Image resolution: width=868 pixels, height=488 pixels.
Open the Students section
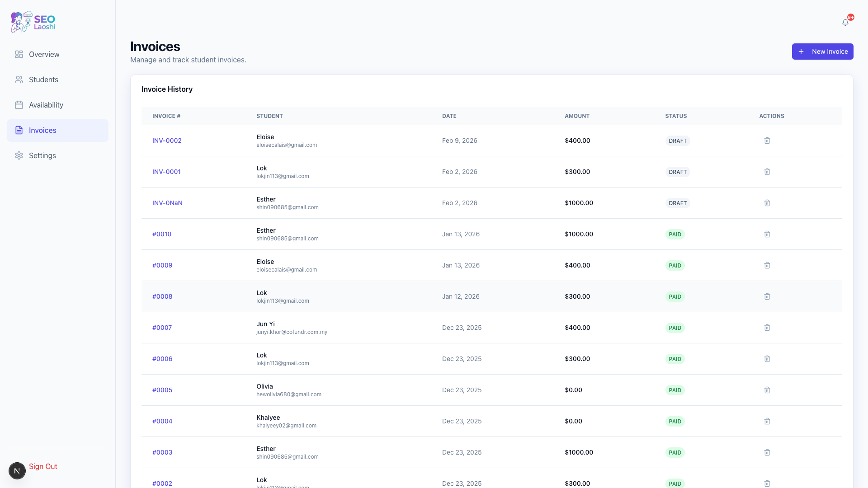pos(43,80)
